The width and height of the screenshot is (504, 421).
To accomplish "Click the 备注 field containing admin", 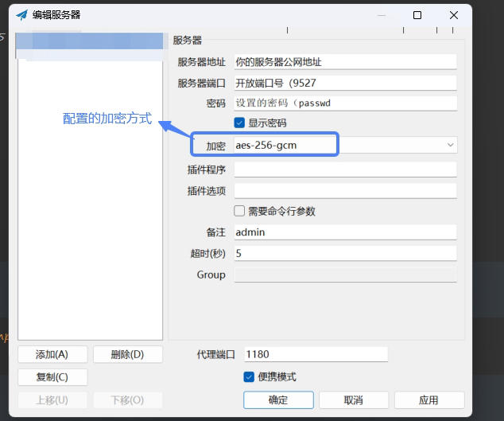I will pos(346,232).
